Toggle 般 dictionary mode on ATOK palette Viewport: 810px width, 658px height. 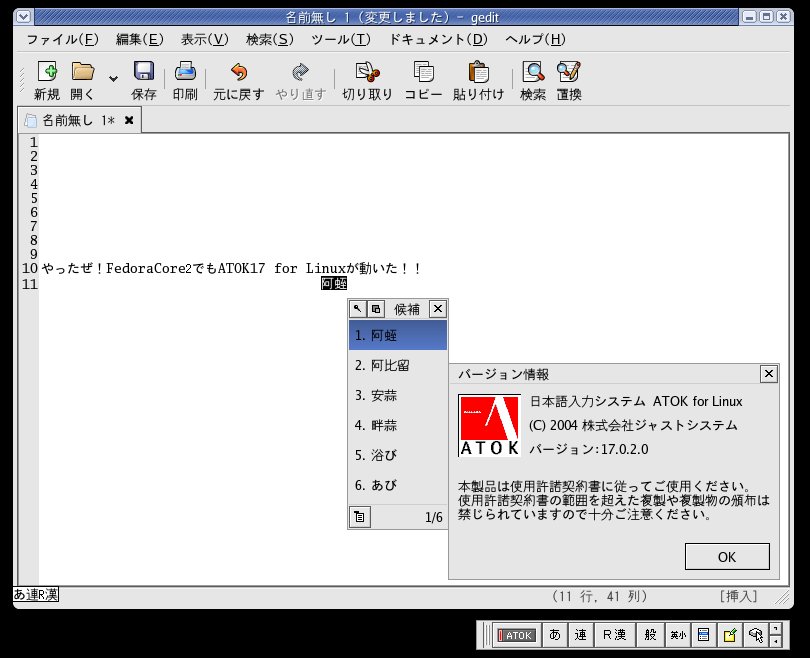click(650, 635)
